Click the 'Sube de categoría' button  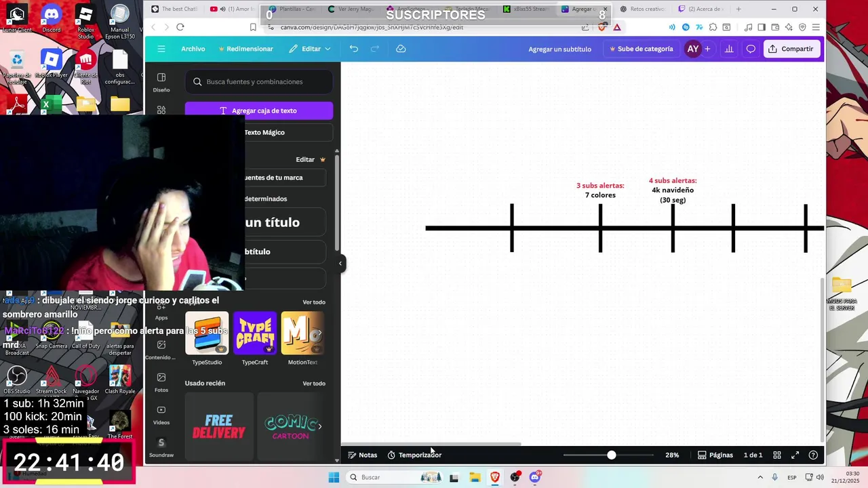641,49
